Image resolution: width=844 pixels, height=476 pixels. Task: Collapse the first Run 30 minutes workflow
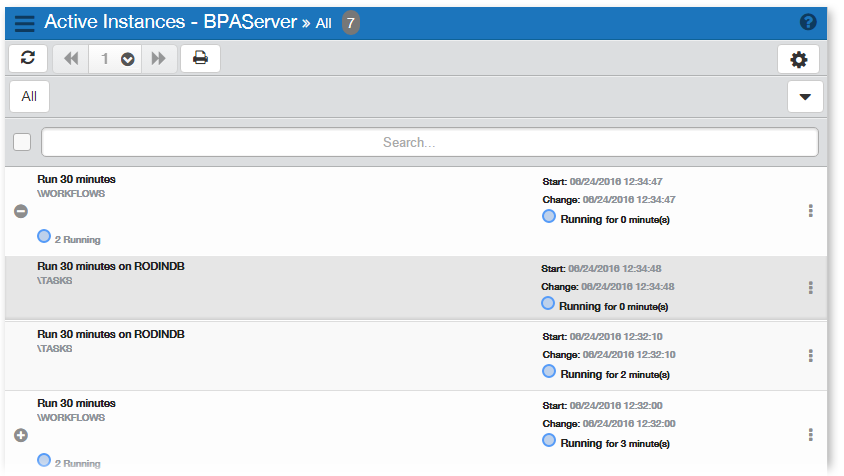(x=20, y=211)
